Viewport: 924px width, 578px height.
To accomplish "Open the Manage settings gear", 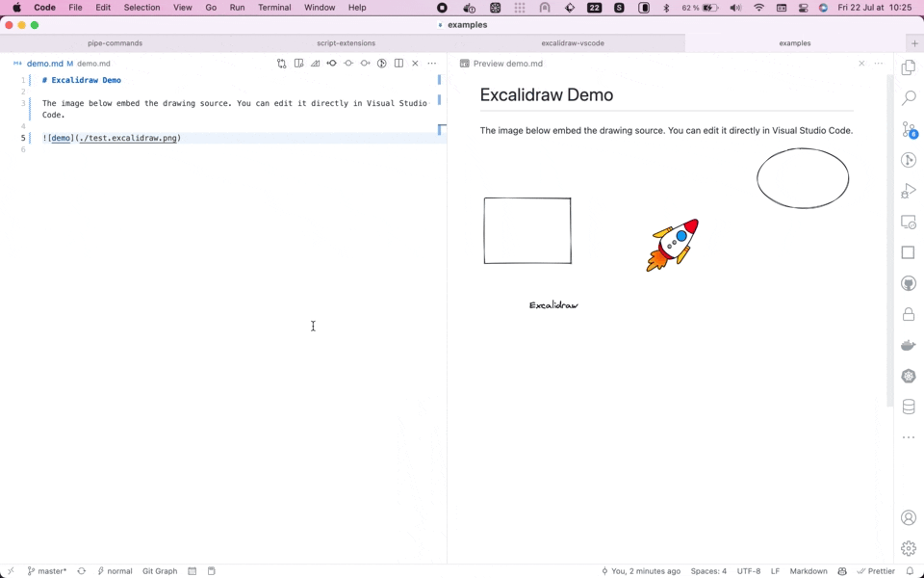I will [x=908, y=549].
